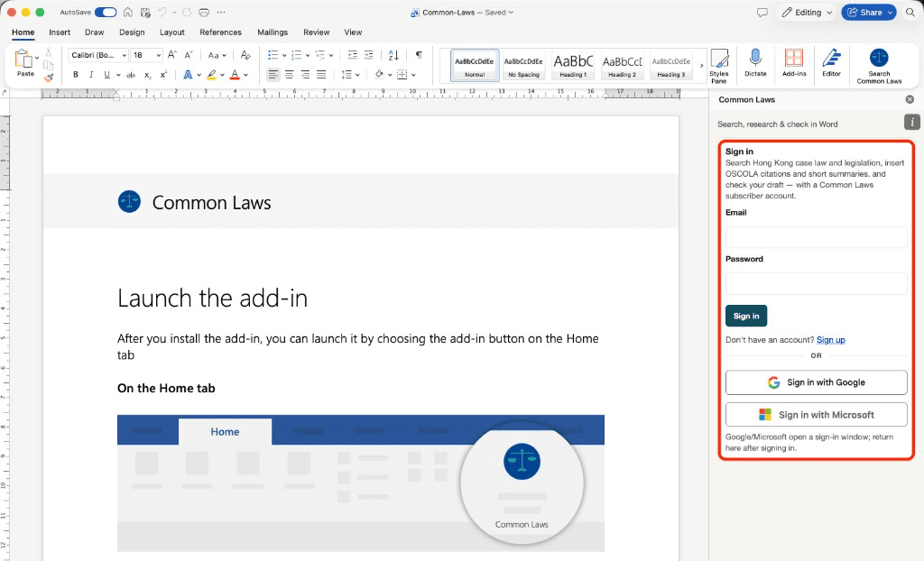
Task: Open the Styles Pane
Action: [719, 66]
